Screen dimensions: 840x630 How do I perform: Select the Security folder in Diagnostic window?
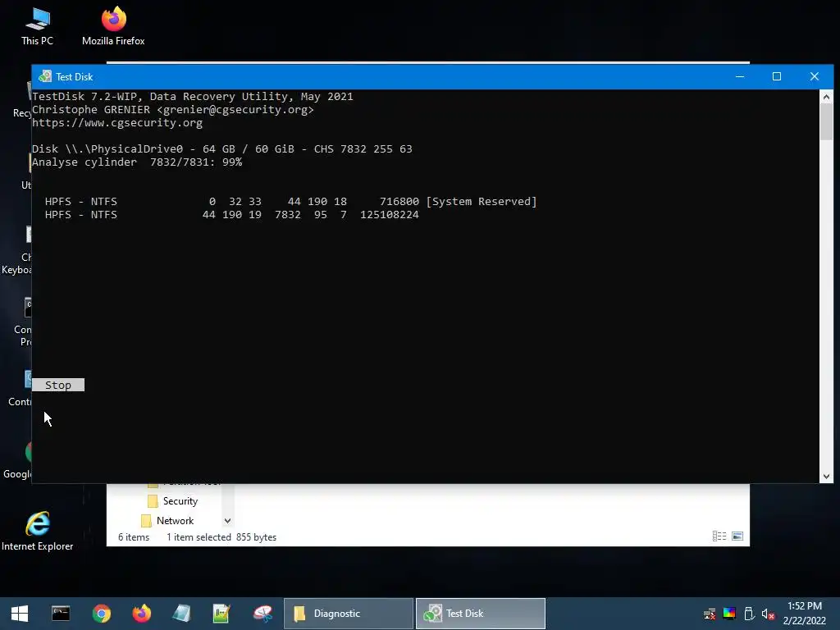coord(173,501)
